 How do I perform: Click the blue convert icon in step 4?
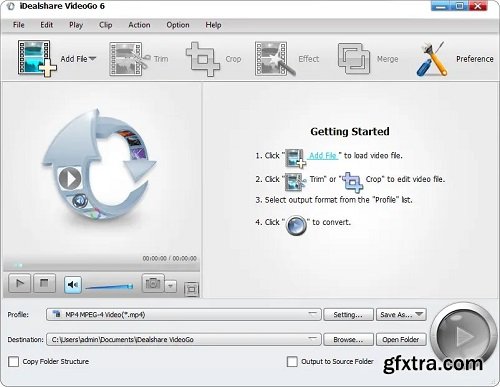296,226
